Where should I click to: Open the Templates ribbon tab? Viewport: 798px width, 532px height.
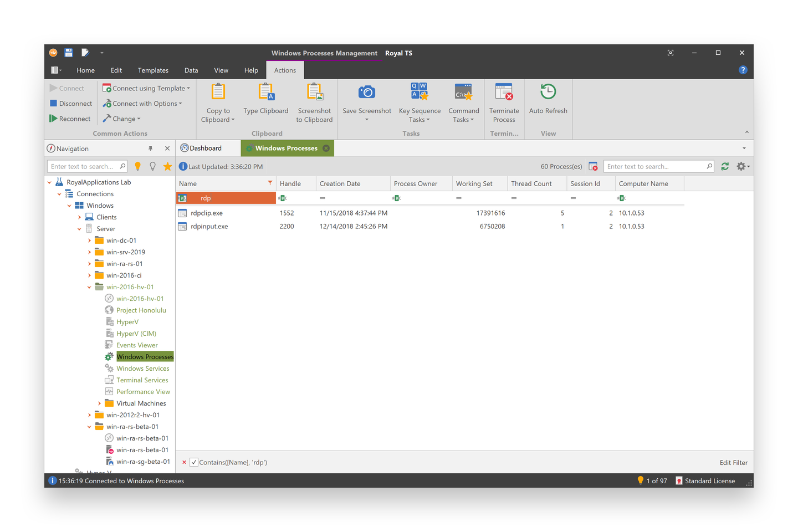[153, 70]
